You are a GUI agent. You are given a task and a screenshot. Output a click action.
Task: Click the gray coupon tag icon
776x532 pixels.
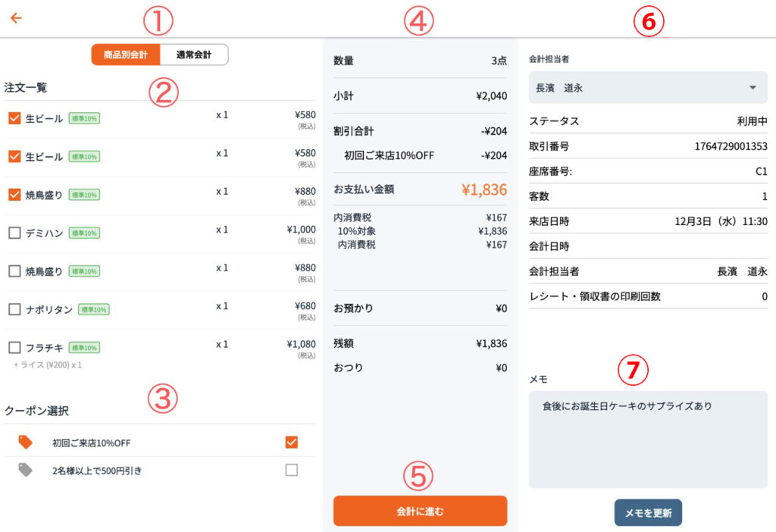(26, 471)
